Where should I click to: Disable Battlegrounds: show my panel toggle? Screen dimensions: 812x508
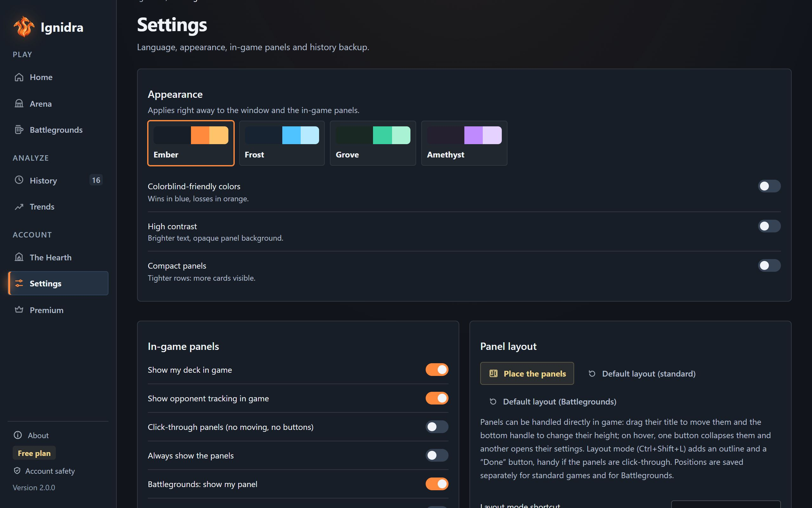click(437, 484)
